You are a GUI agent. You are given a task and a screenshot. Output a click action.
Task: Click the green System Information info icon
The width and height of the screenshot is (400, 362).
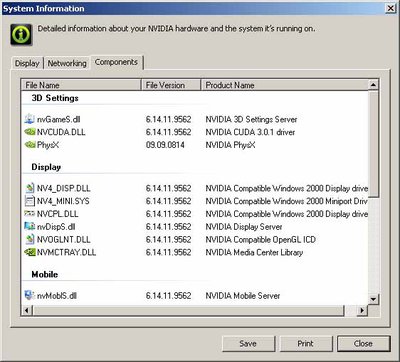click(x=21, y=35)
